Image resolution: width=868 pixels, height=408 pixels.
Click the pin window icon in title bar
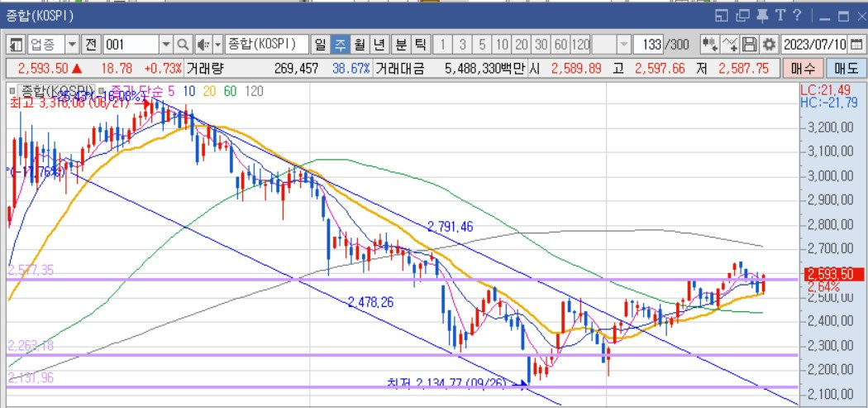click(762, 16)
